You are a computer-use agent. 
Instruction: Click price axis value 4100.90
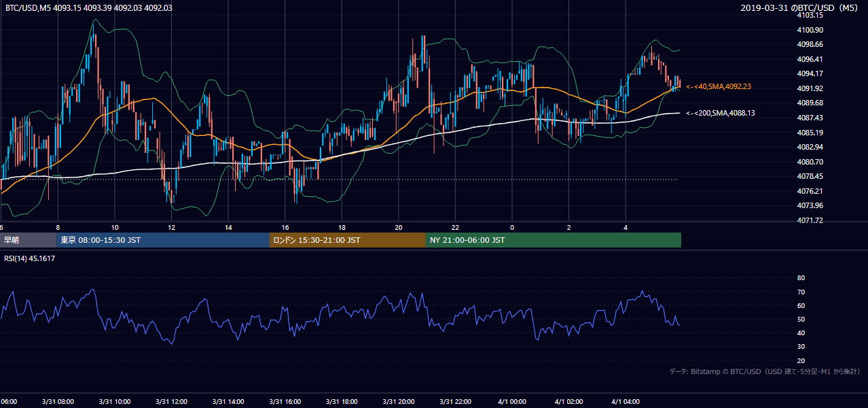point(810,30)
